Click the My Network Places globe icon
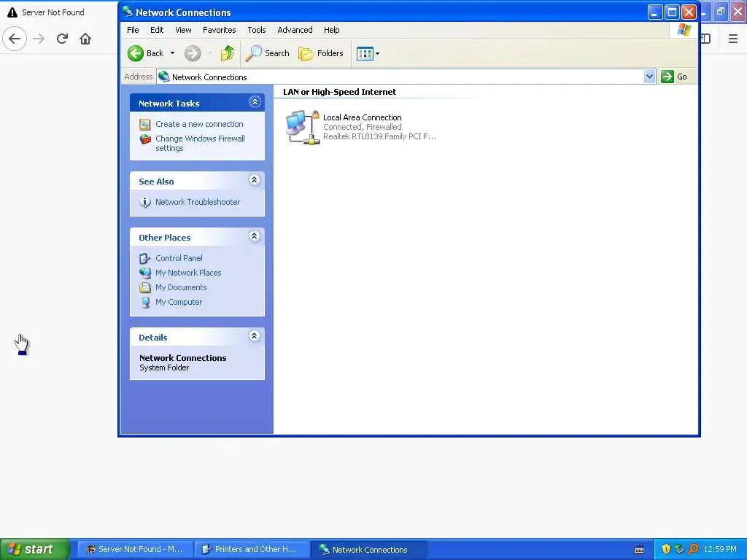The image size is (747, 560). click(x=145, y=273)
